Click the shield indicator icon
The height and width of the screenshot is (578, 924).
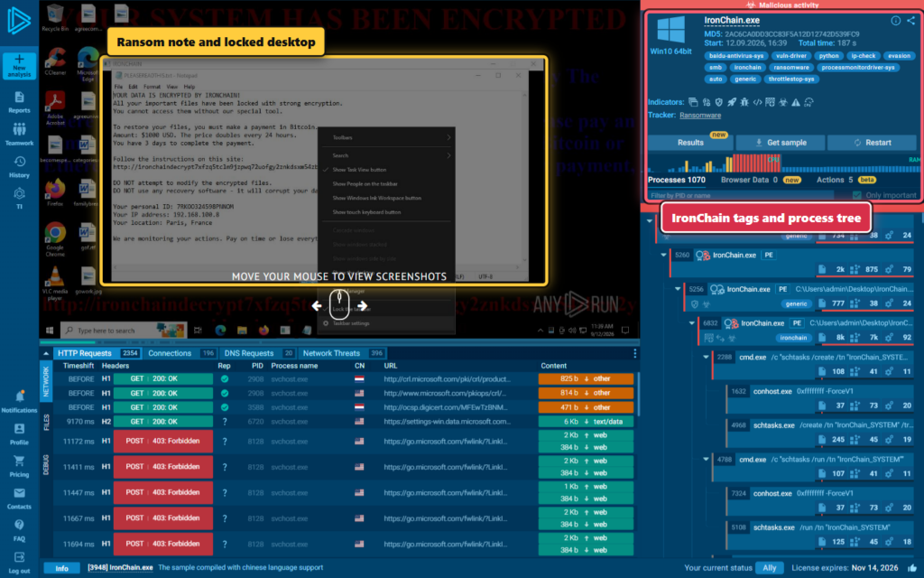pos(718,102)
